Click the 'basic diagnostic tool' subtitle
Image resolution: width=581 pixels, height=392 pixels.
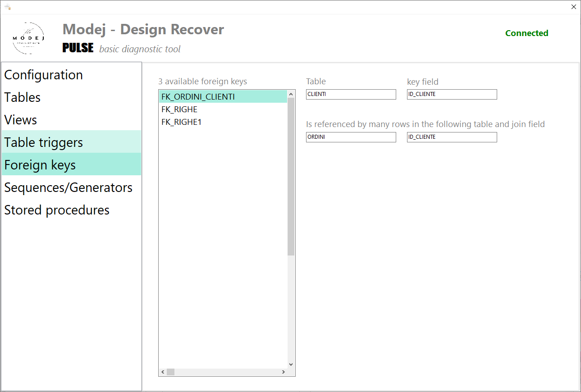[140, 49]
